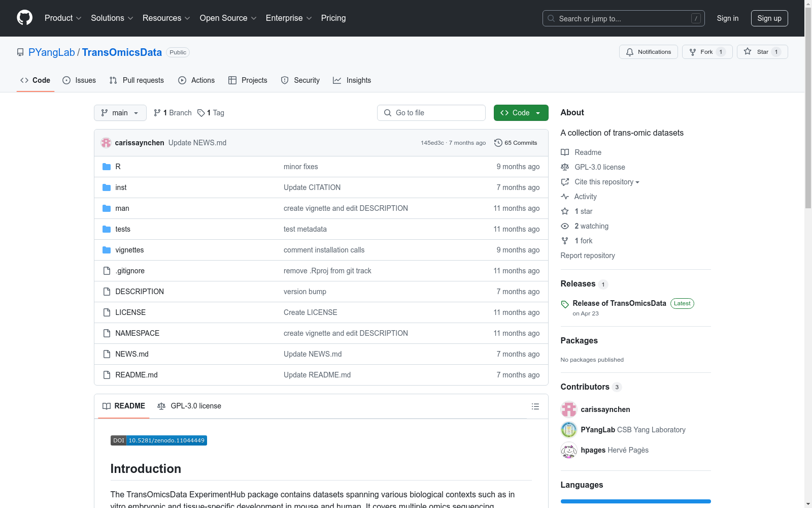Switch to the Actions tab
The width and height of the screenshot is (812, 508).
(x=196, y=80)
